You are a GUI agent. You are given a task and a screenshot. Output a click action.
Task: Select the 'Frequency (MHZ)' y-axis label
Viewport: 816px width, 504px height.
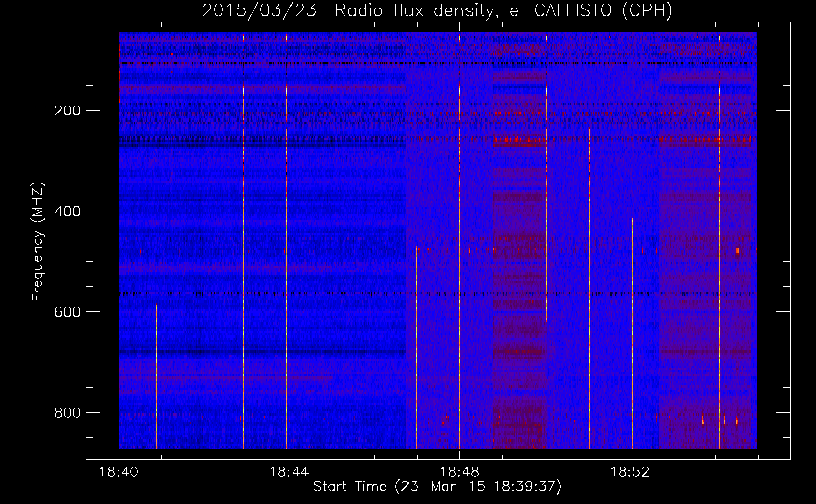click(x=38, y=242)
